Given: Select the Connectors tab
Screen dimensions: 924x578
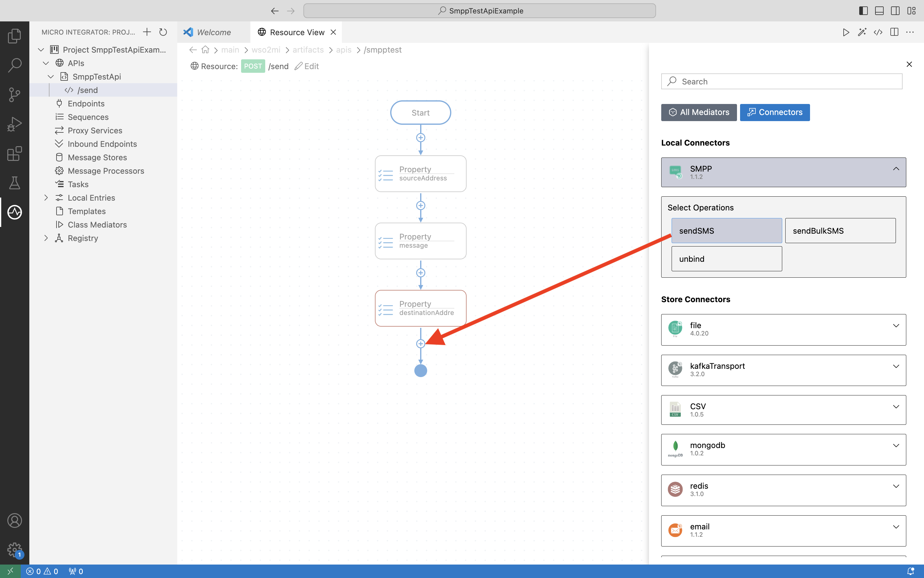Looking at the screenshot, I should pos(775,113).
